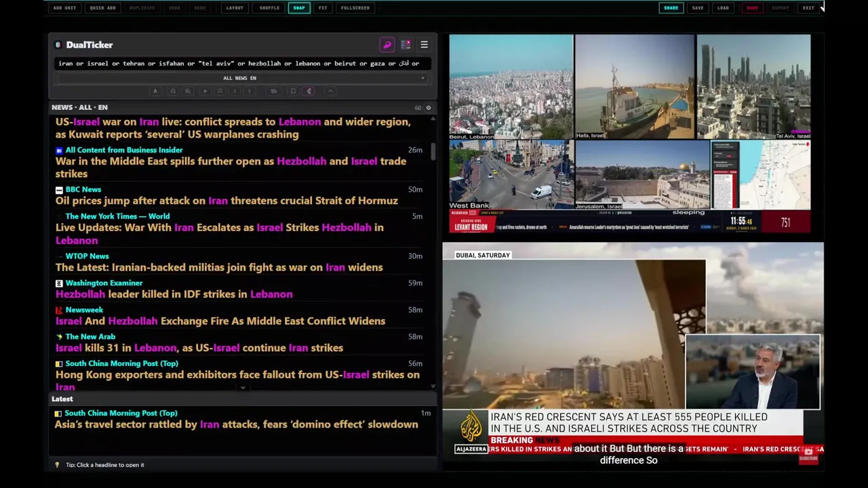
Task: Click the lightbulb tip icon
Action: point(57,465)
